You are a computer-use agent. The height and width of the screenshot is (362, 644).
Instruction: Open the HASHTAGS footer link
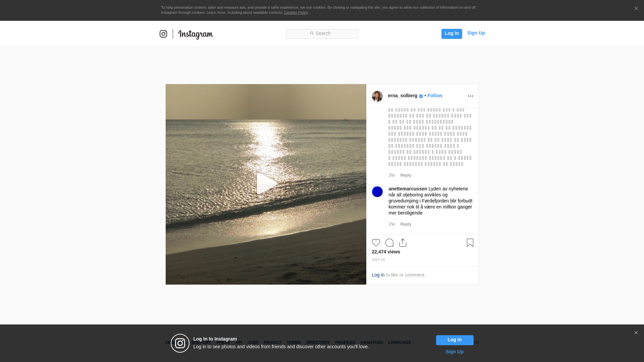pyautogui.click(x=371, y=343)
